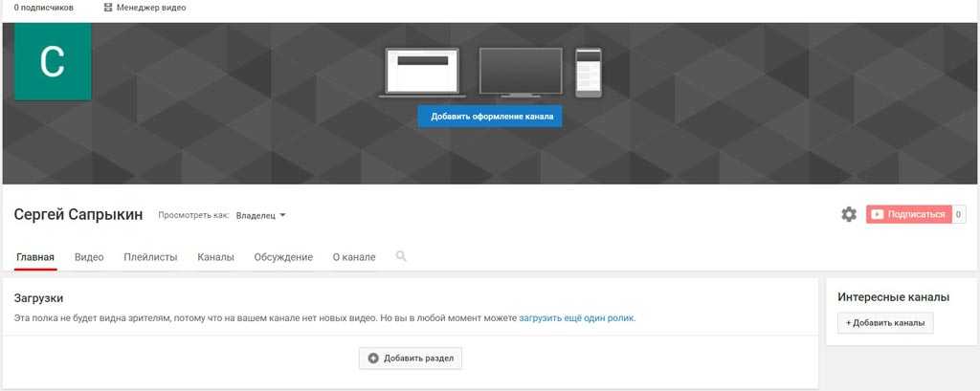Click the Менеджер видео icon
Image resolution: width=980 pixels, height=391 pixels.
tap(108, 8)
